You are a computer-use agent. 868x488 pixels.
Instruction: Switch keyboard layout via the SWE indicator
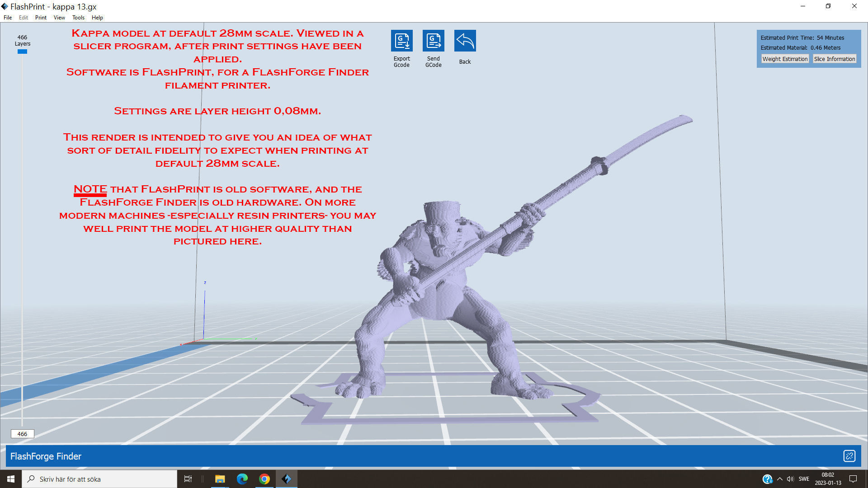[x=804, y=479]
